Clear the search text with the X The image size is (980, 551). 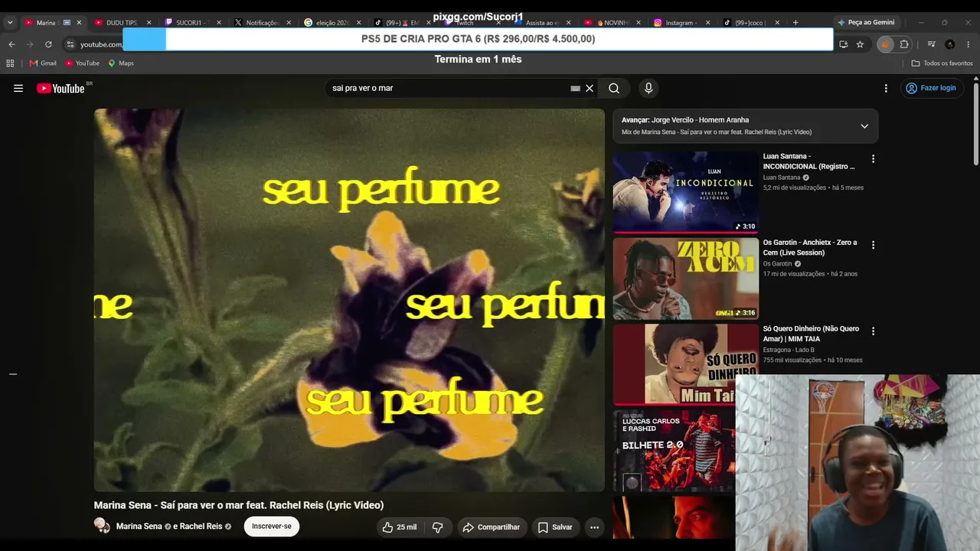pos(590,88)
